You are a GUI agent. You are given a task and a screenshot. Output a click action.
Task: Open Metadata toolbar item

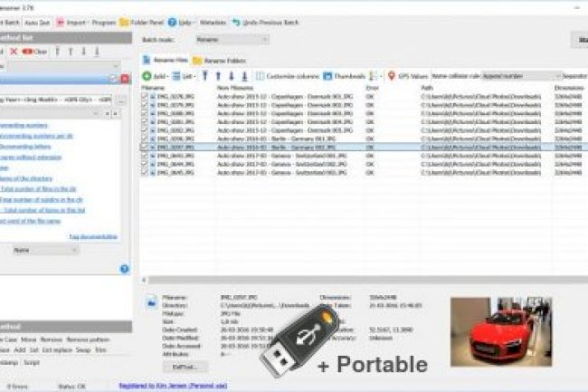213,23
